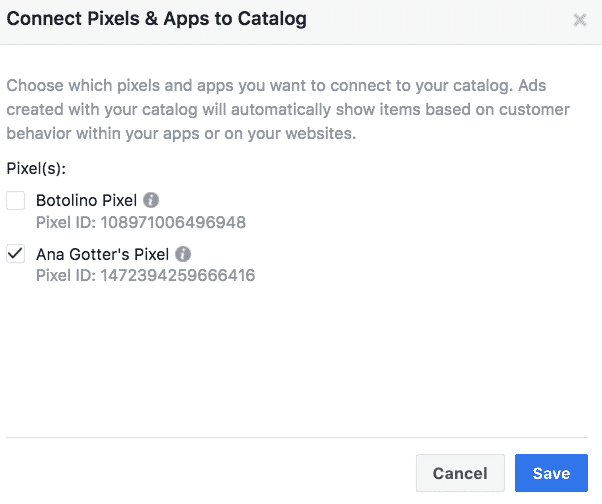Click the Pixel(s): section heading

pos(36,169)
